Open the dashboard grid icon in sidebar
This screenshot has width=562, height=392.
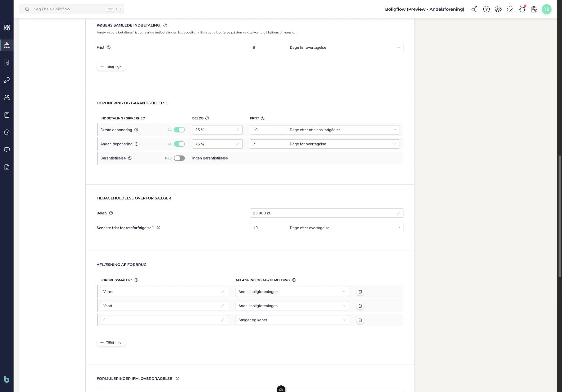coord(7,28)
